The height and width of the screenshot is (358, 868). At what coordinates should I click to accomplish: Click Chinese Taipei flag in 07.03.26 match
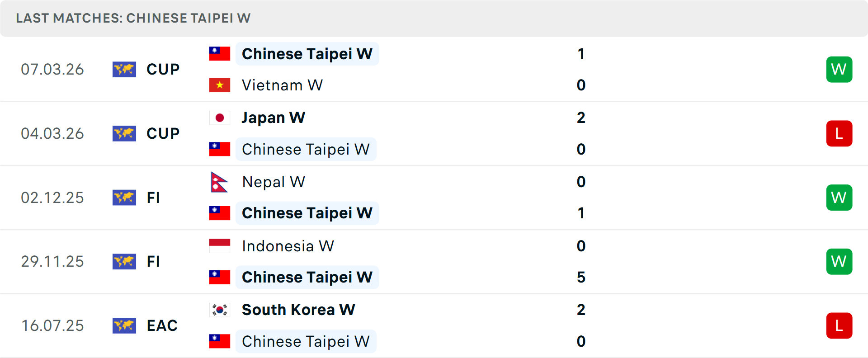(220, 54)
